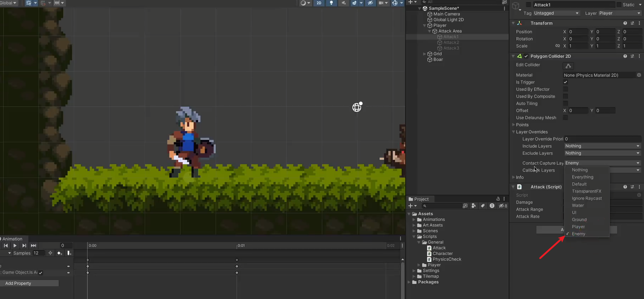644x299 pixels.
Task: Select Attack3 in Hierarchy
Action: [x=451, y=48]
